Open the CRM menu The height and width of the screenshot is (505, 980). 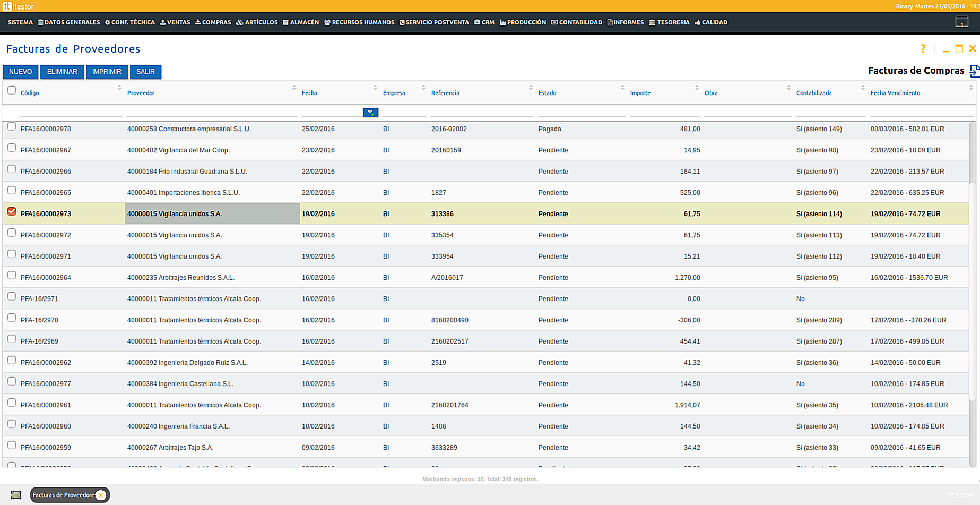tap(484, 22)
